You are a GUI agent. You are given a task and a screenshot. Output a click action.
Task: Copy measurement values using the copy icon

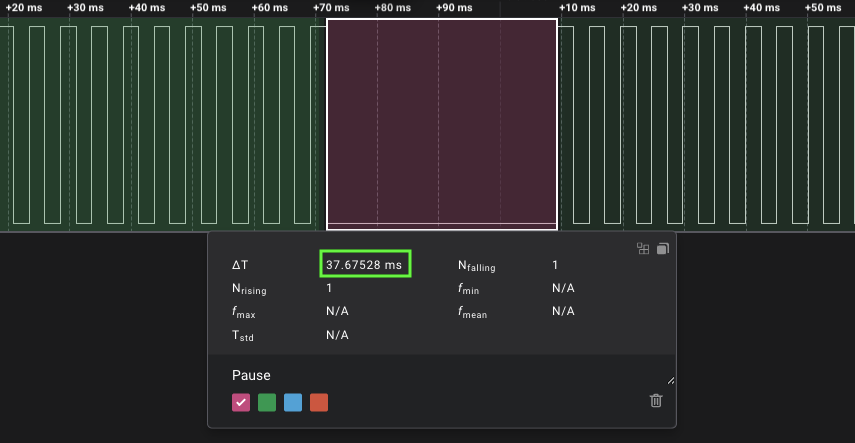tap(661, 249)
